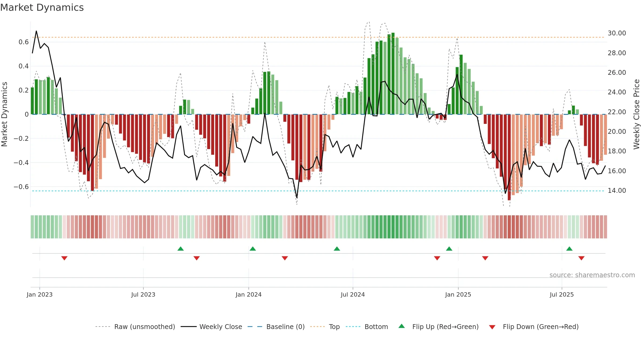Click the red Flip Down triangle icon in legend
Image resolution: width=644 pixels, height=362 pixels.
[x=492, y=327]
